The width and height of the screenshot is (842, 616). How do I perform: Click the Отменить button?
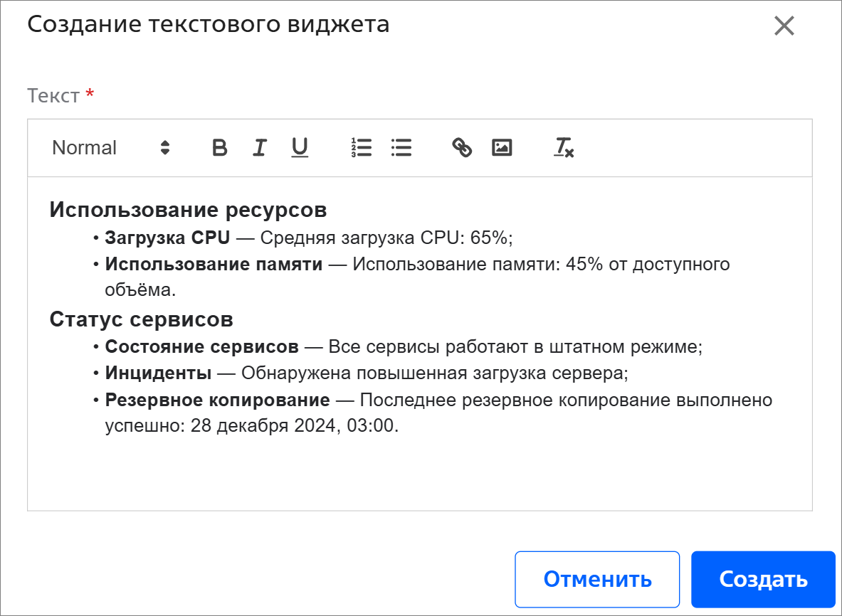point(597,579)
